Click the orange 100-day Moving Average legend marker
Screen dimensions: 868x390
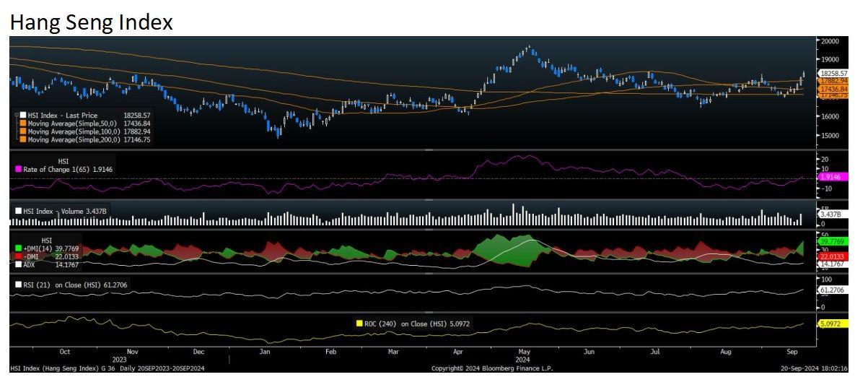point(23,131)
